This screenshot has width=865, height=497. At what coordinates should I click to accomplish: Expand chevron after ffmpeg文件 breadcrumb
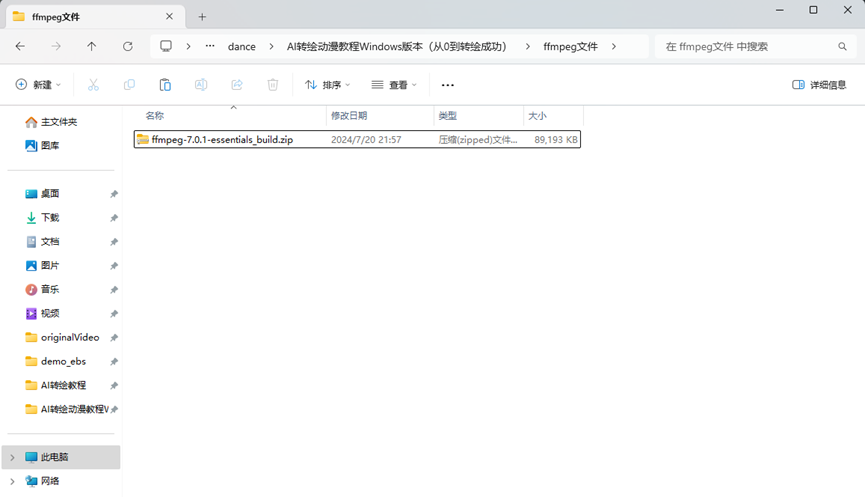pos(614,47)
